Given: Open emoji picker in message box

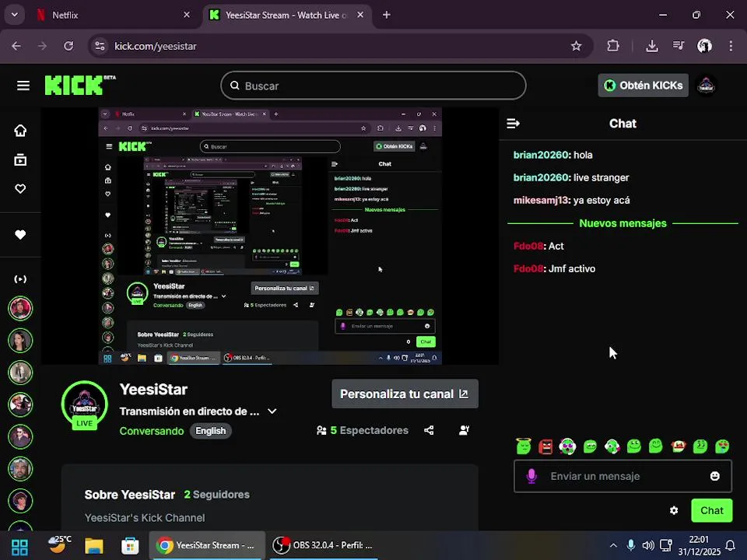Looking at the screenshot, I should [714, 476].
